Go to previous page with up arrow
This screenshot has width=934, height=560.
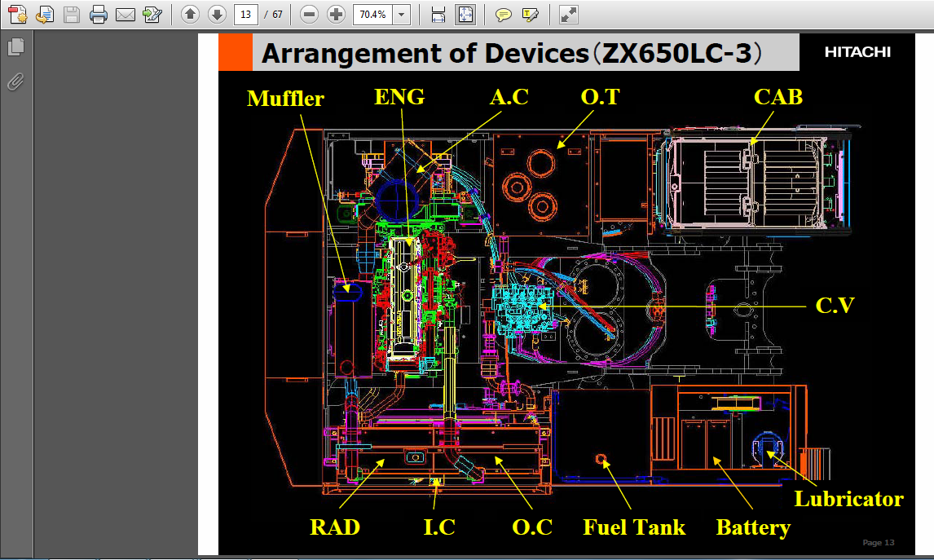pos(190,14)
